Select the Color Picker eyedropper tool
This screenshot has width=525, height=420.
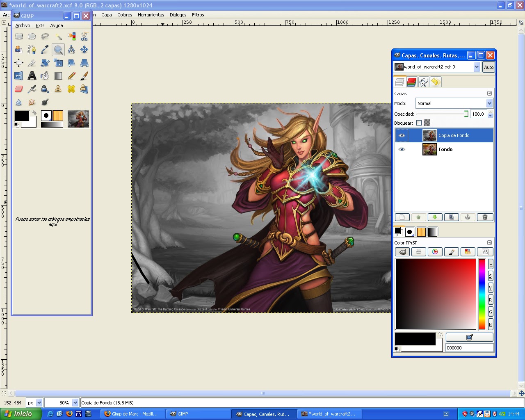(x=45, y=50)
